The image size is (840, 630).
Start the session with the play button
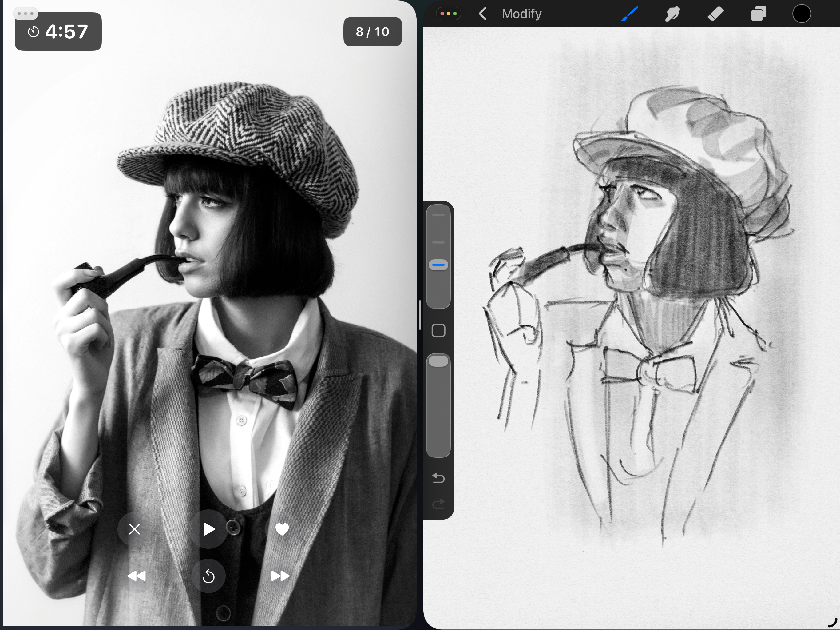tap(208, 529)
